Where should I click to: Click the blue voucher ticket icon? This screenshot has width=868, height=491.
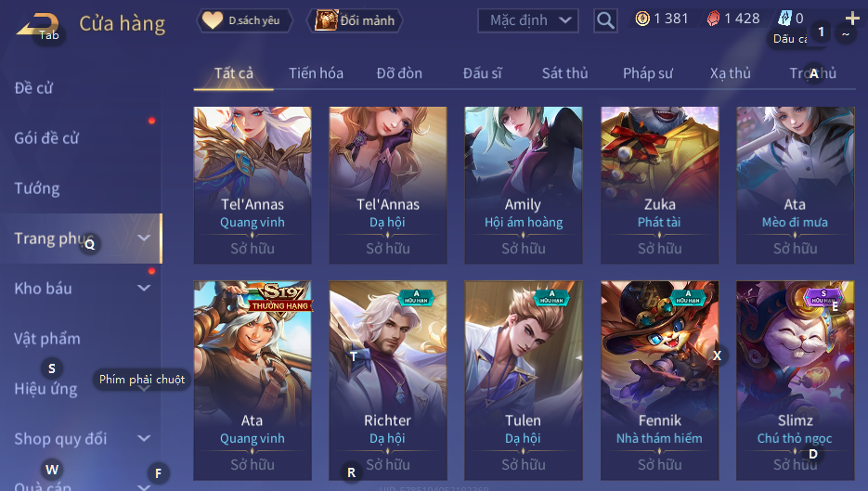784,19
